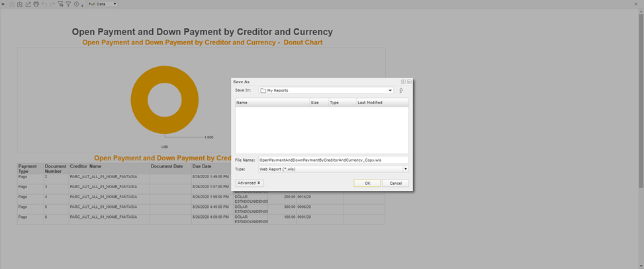Click the Print toolbar icon
Screen dimensions: 644x269
(x=36, y=4)
